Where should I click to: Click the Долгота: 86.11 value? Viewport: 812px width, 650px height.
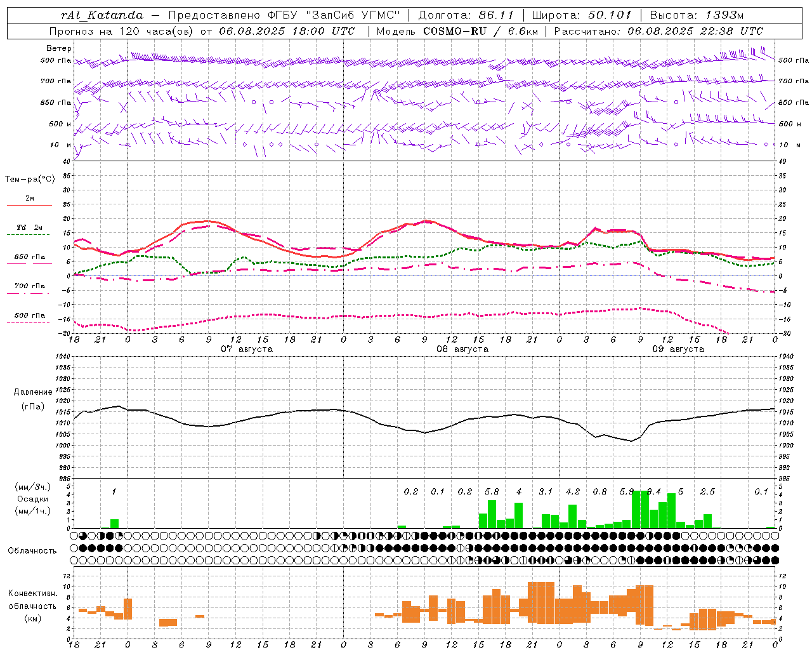(x=466, y=15)
